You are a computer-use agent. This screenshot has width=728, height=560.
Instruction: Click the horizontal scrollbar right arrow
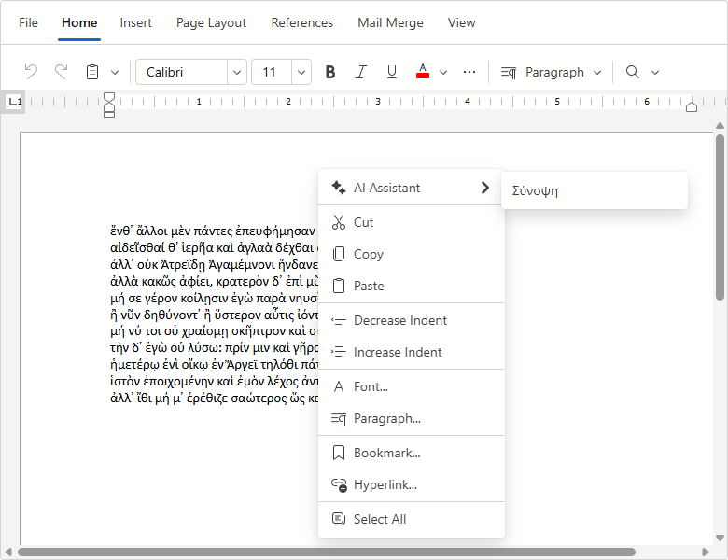[x=706, y=552]
